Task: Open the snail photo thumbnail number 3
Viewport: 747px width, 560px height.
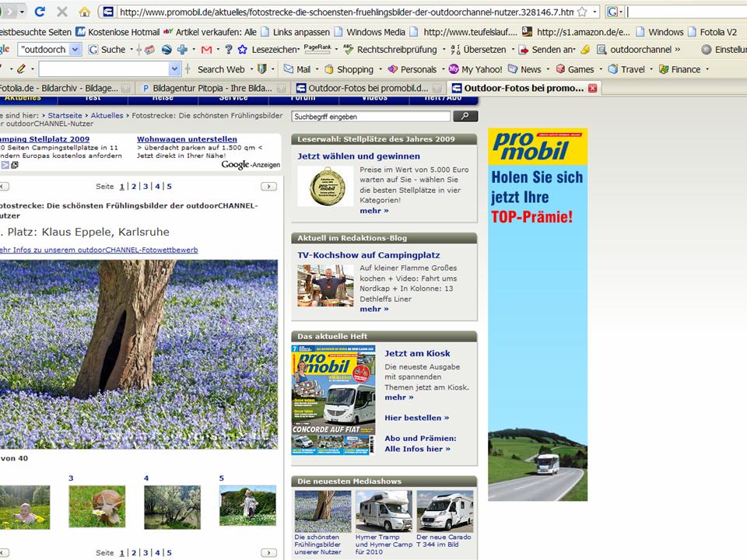Action: tap(96, 506)
